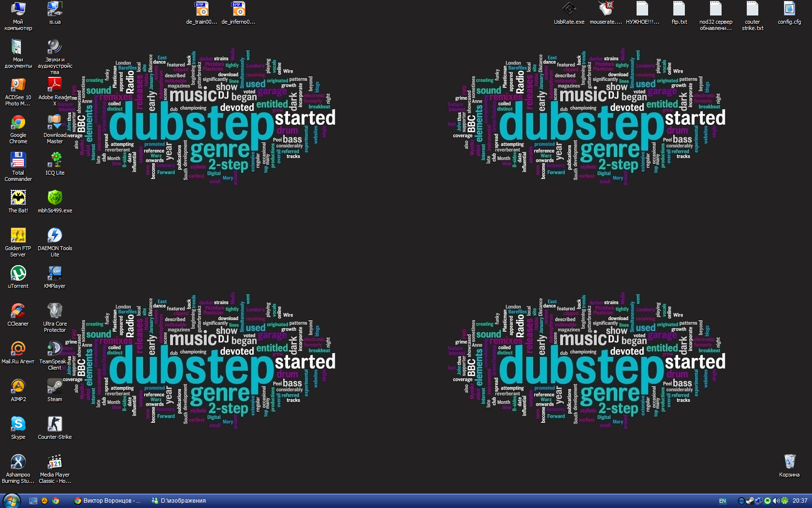Open the Windows Start menu orb
812x508 pixels.
coord(11,501)
